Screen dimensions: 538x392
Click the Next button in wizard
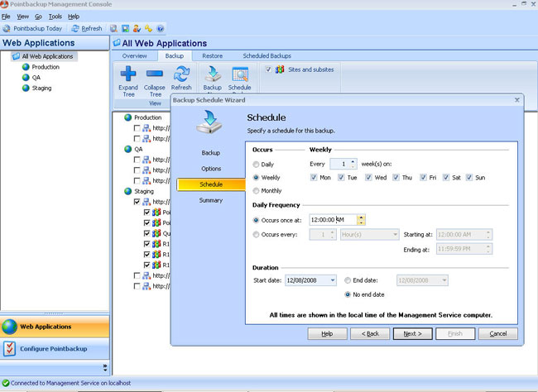tap(412, 334)
